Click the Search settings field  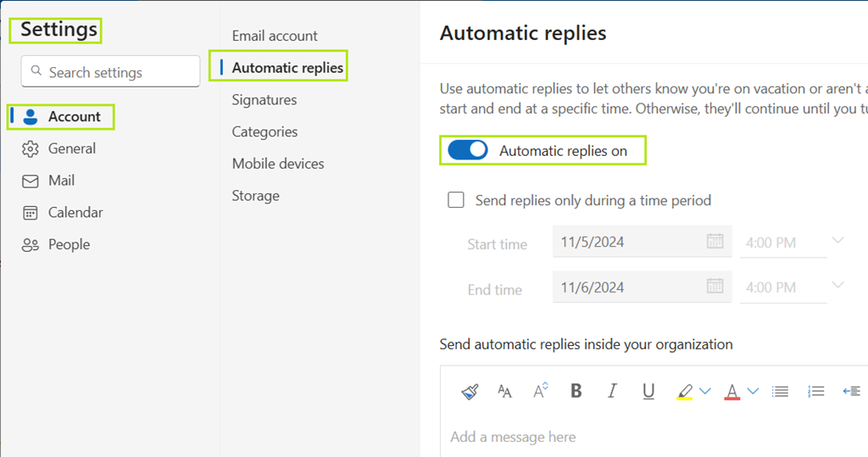pos(110,72)
